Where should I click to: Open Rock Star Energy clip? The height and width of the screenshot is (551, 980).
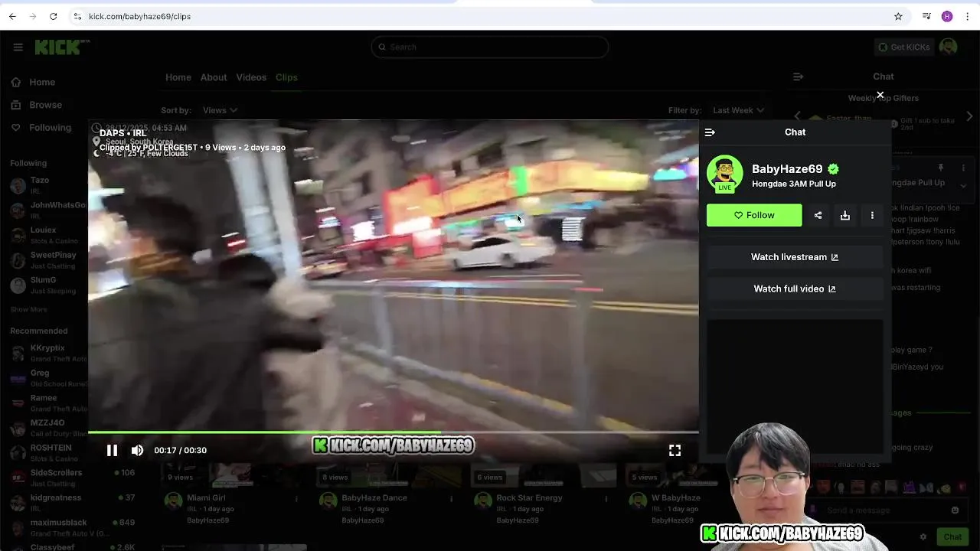(529, 497)
